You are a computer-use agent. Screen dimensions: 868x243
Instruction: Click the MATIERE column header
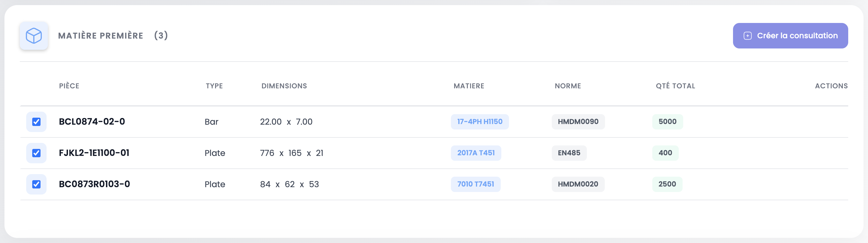point(469,86)
